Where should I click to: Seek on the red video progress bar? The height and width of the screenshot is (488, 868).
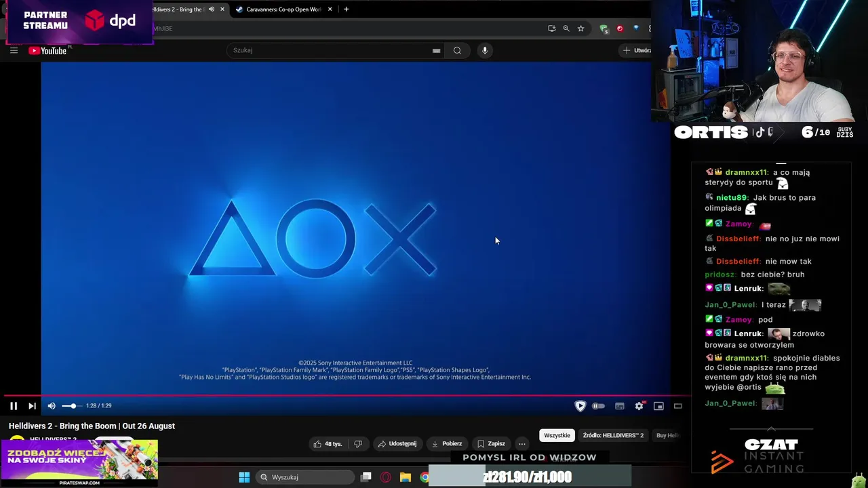tap(346, 396)
